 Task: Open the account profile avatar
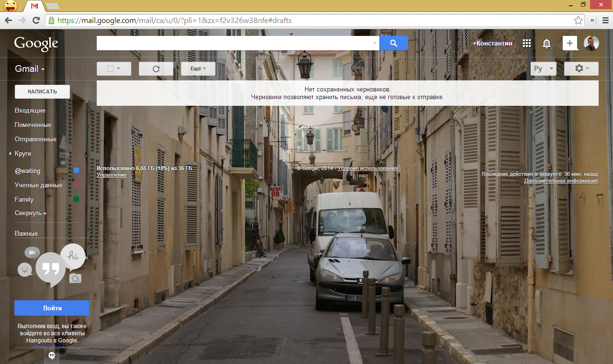click(591, 43)
